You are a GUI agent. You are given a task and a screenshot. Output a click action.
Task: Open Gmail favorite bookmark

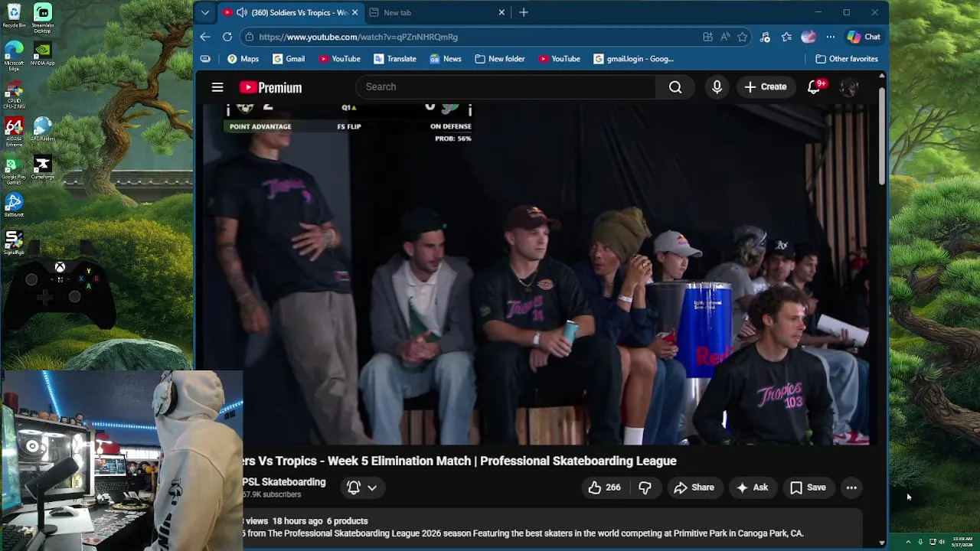pos(289,59)
